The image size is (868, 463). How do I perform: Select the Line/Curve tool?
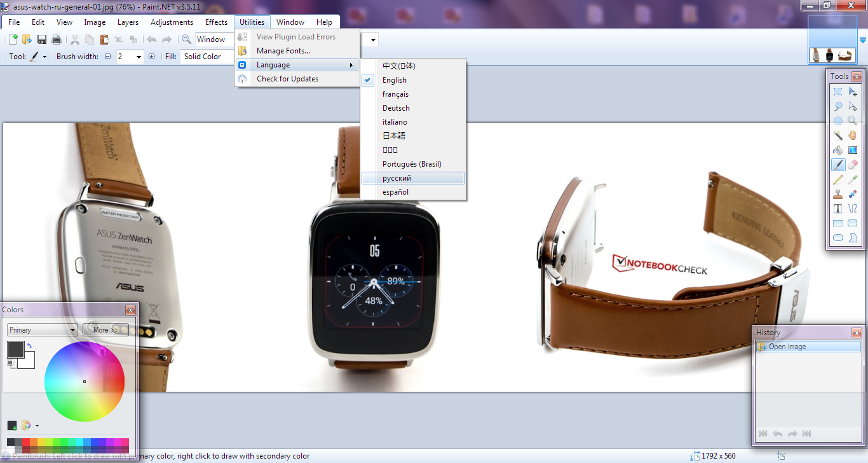pyautogui.click(x=853, y=209)
